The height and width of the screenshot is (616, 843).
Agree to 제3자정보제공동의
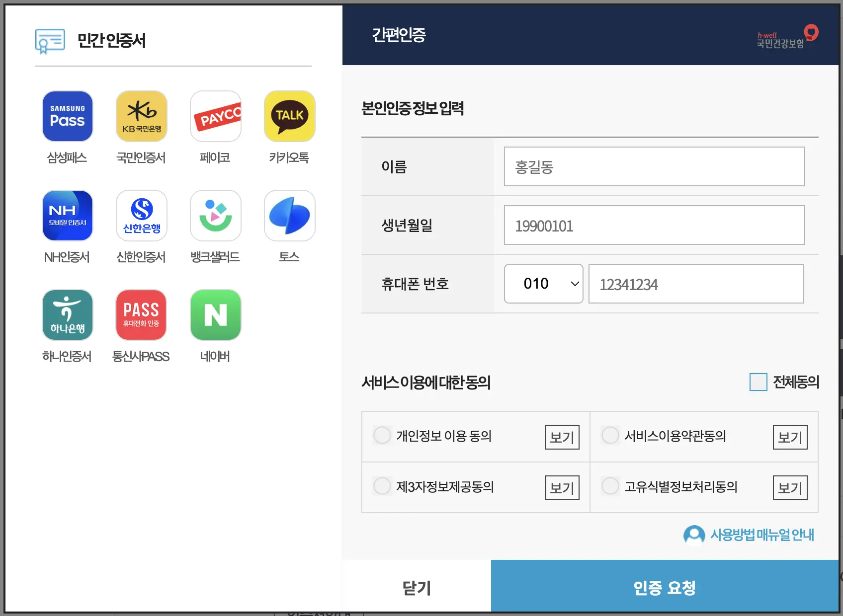point(382,486)
